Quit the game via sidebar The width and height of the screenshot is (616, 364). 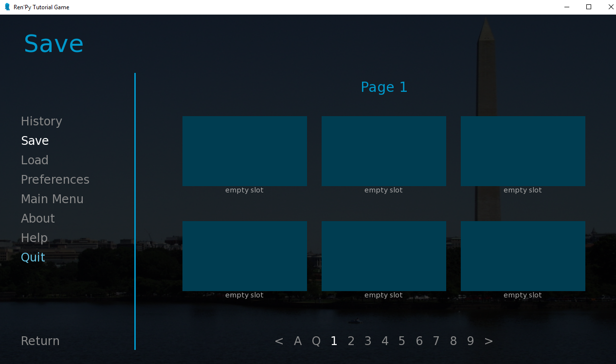pos(33,257)
